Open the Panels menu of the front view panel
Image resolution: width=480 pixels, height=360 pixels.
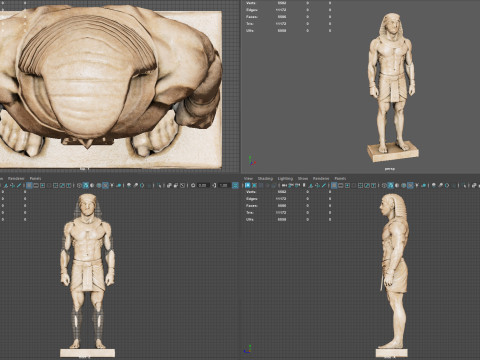35,179
